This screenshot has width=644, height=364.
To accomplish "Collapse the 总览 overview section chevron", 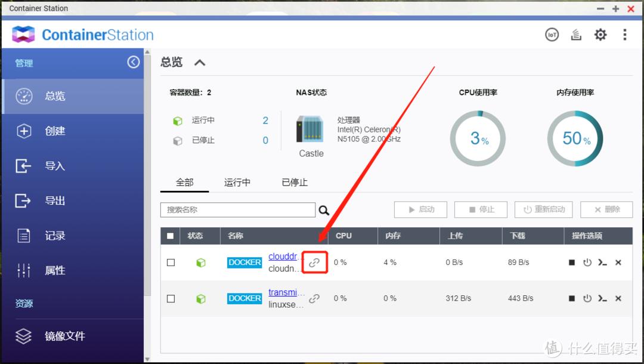I will point(200,61).
